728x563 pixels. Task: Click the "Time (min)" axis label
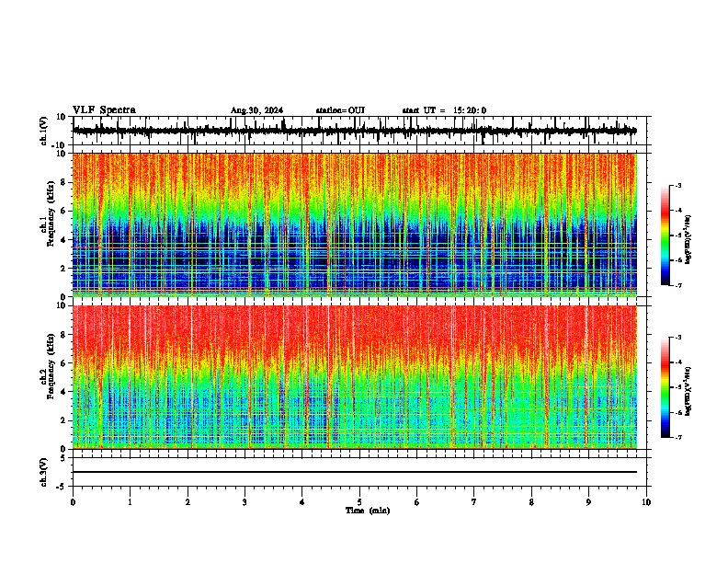368,511
